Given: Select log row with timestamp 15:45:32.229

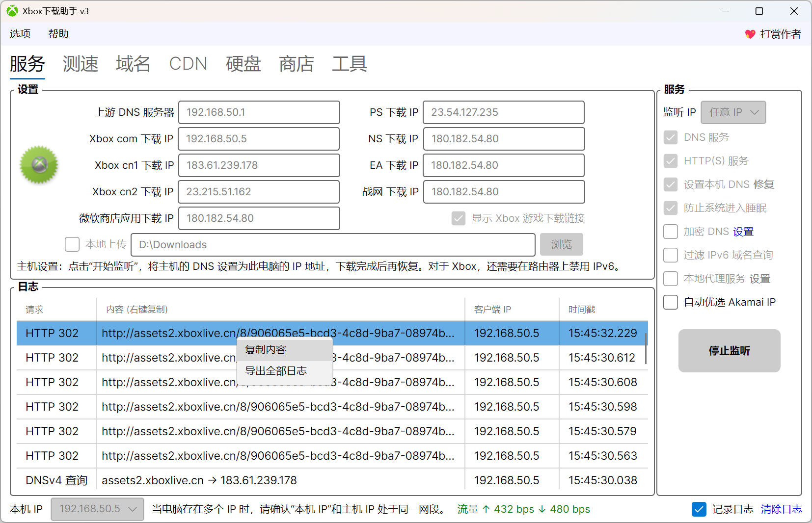Looking at the screenshot, I should click(x=332, y=333).
